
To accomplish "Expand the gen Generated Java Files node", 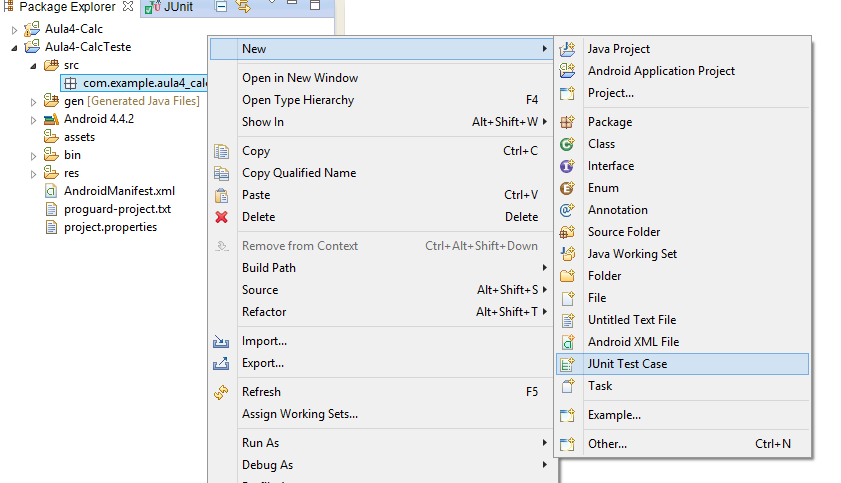I will pyautogui.click(x=33, y=102).
